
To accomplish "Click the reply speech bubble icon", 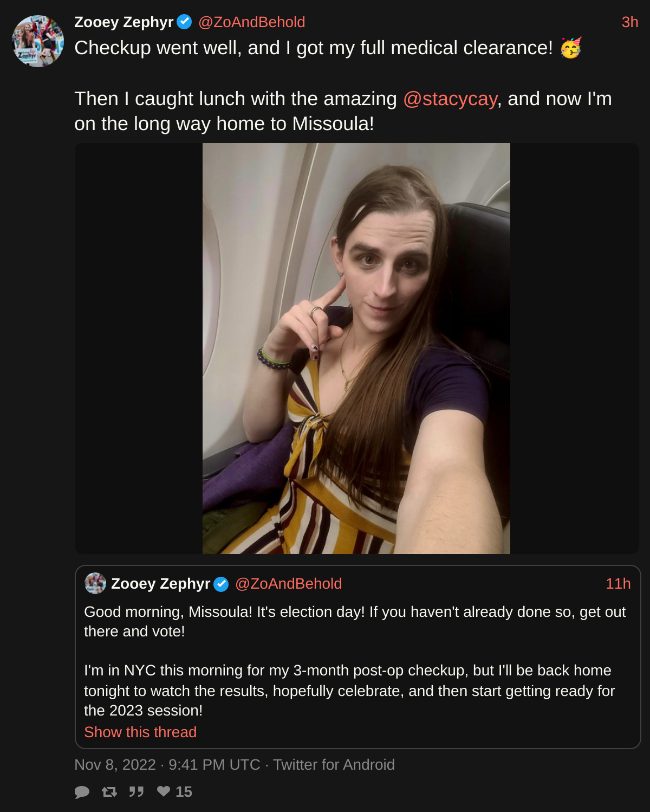I will 82,792.
